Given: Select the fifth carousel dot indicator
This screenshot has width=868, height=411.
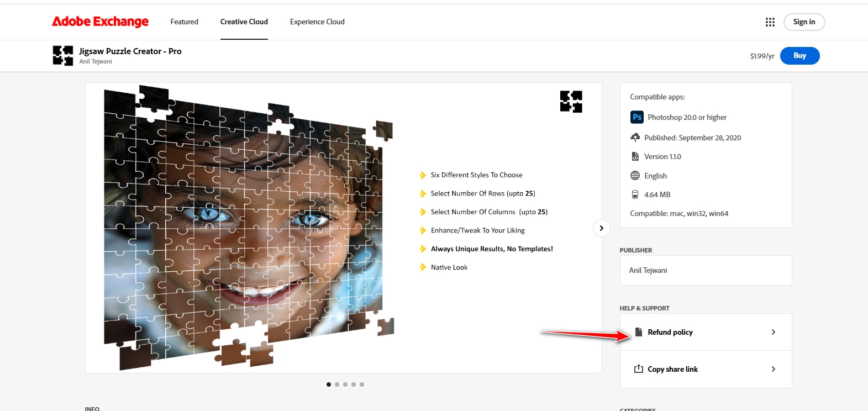Looking at the screenshot, I should (x=362, y=384).
